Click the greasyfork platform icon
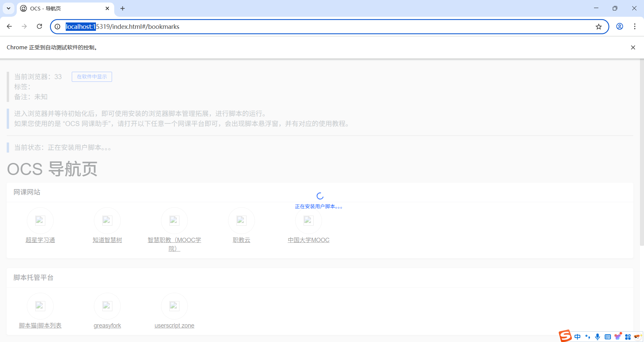644x342 pixels. pos(107,306)
